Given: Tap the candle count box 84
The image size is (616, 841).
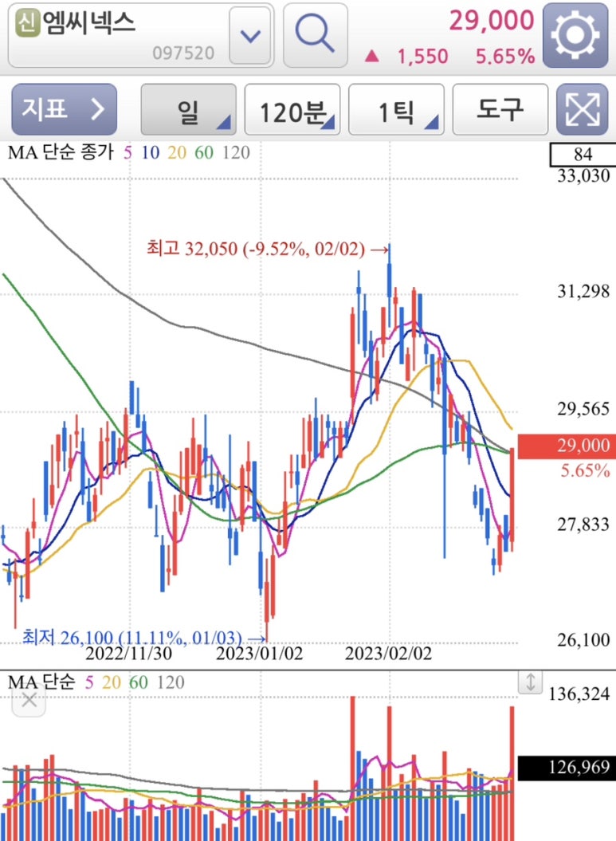Looking at the screenshot, I should coord(583,155).
